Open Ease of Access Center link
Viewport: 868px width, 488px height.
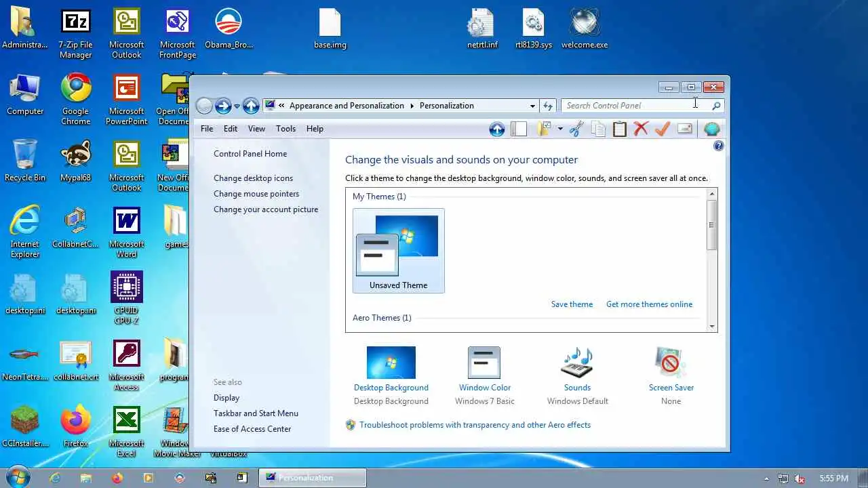252,429
